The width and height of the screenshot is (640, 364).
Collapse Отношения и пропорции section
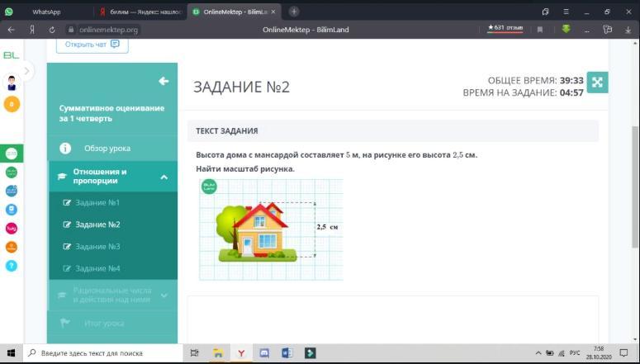tap(113, 177)
